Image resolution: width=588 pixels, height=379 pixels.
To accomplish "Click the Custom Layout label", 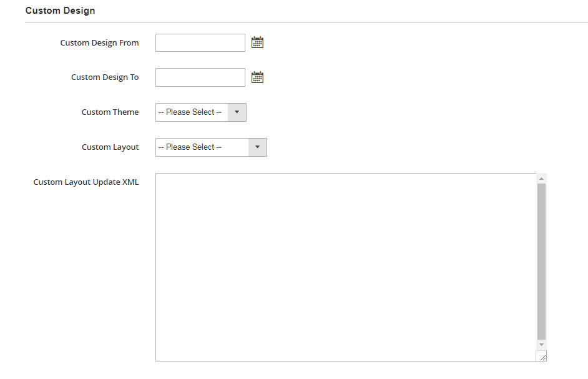I will [x=110, y=147].
